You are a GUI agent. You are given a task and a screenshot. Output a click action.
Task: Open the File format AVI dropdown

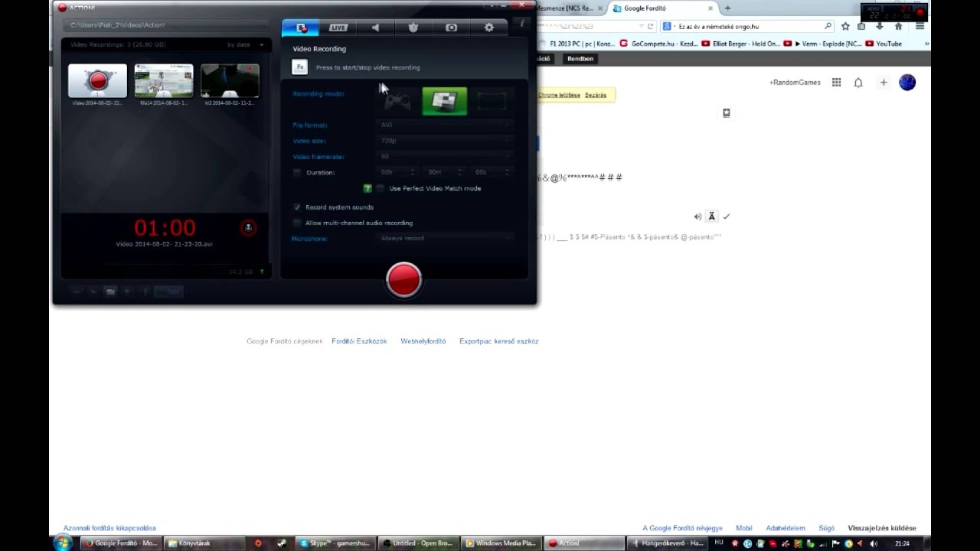444,125
